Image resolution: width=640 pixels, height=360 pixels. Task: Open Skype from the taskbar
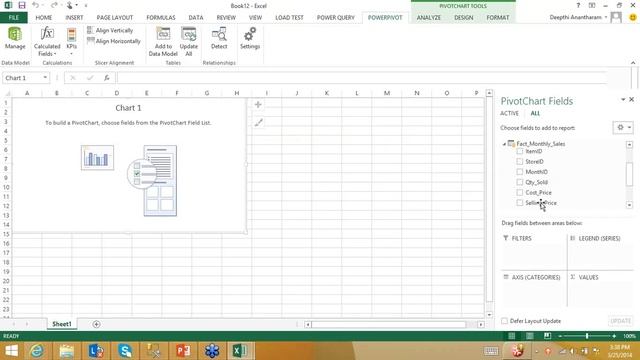tap(125, 351)
